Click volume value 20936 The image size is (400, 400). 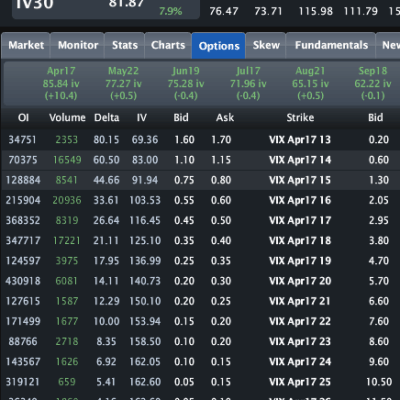pos(67,200)
